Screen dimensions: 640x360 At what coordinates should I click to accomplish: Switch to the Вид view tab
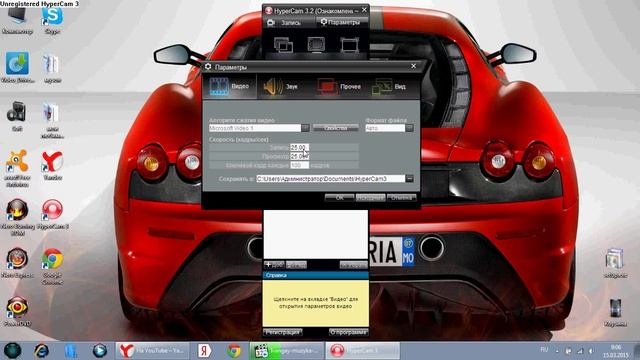389,87
